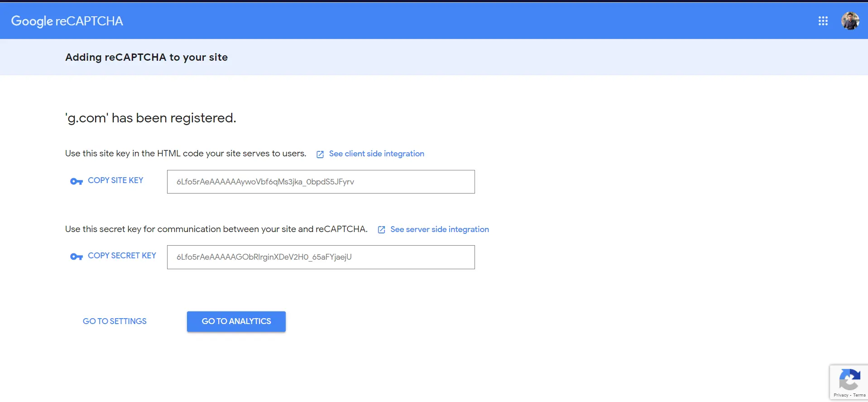Open the Google apps grid icon
The width and height of the screenshot is (868, 402).
[823, 21]
